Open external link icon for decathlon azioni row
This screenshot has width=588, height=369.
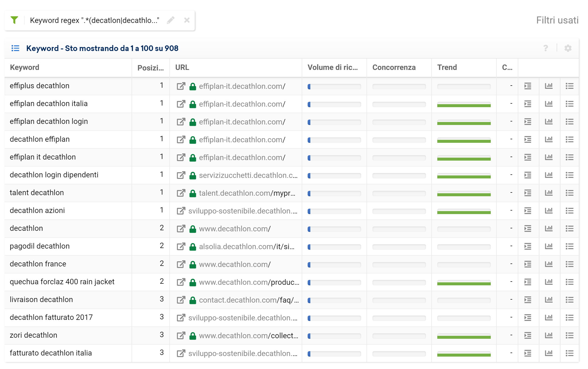(181, 211)
